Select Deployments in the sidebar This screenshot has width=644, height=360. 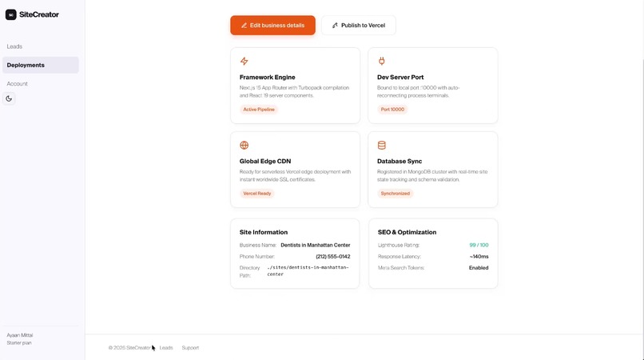(x=41, y=65)
